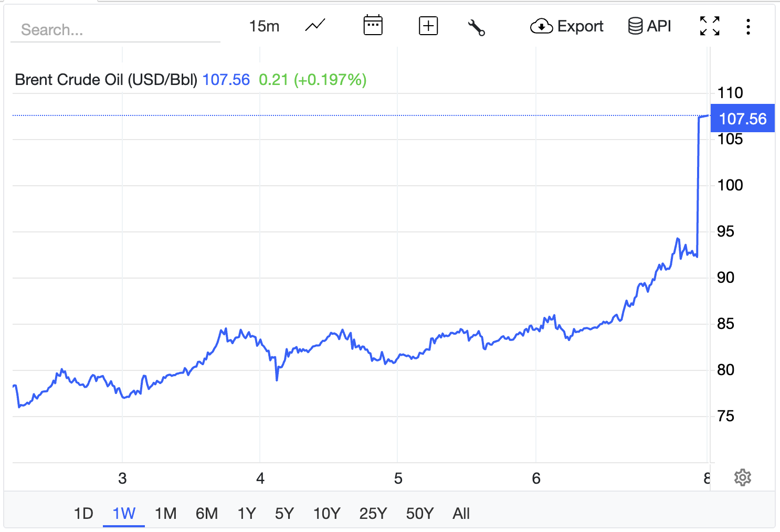Open the API database icon

tap(649, 26)
